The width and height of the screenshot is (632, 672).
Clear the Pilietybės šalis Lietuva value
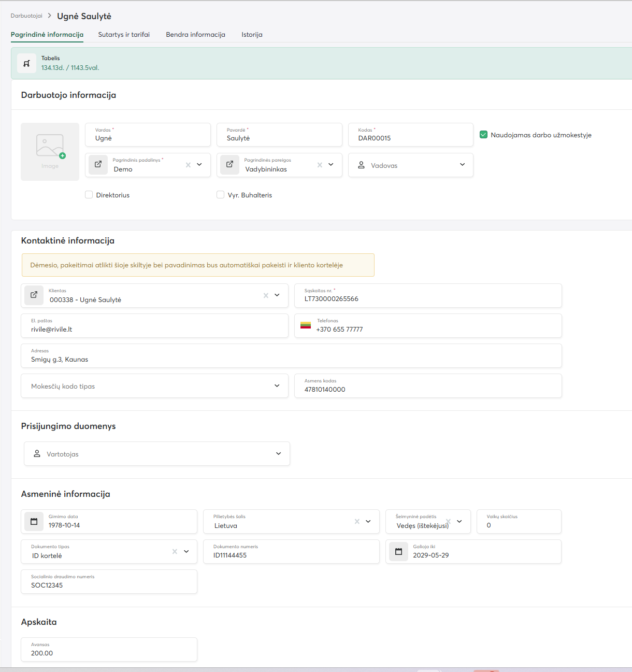(357, 521)
